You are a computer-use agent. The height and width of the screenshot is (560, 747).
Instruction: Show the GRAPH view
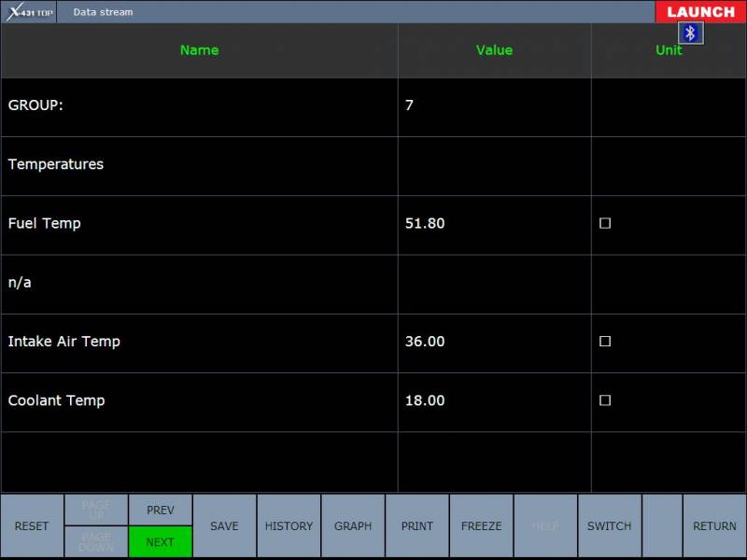point(353,526)
